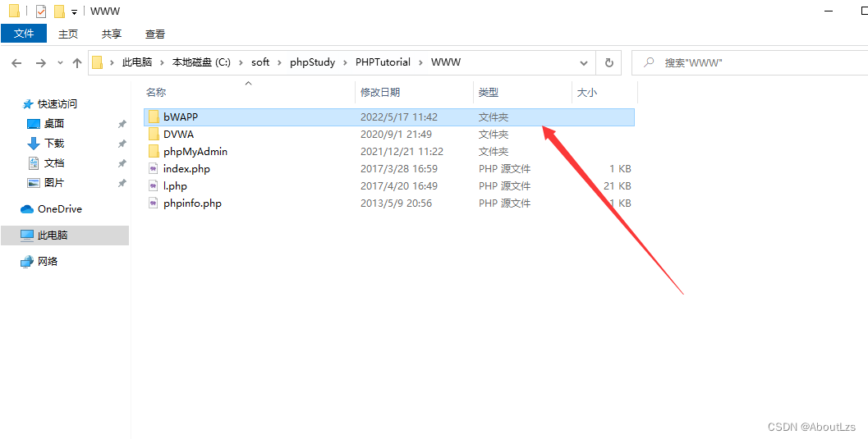Expand chevron after 此电脑 in path
This screenshot has width=868, height=439.
pyautogui.click(x=163, y=62)
